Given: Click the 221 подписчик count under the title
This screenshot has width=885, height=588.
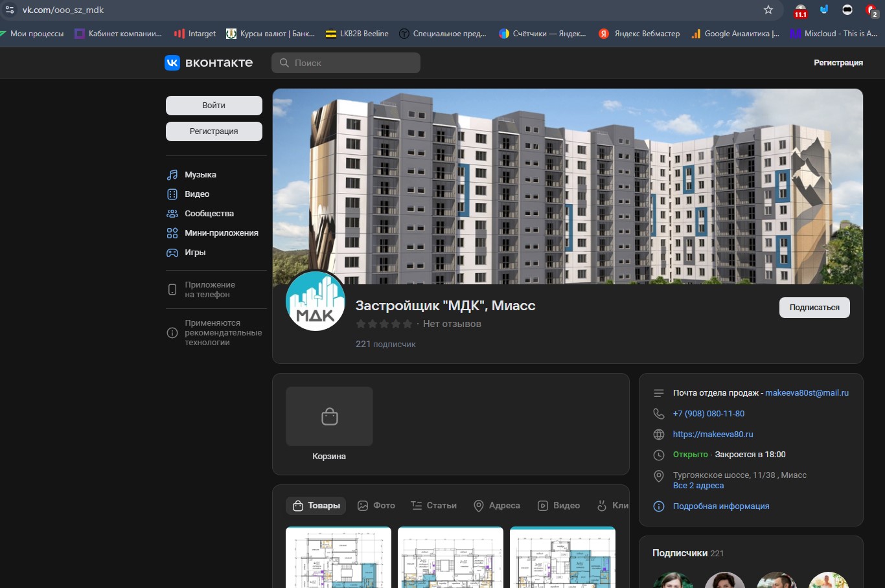Looking at the screenshot, I should click(385, 345).
